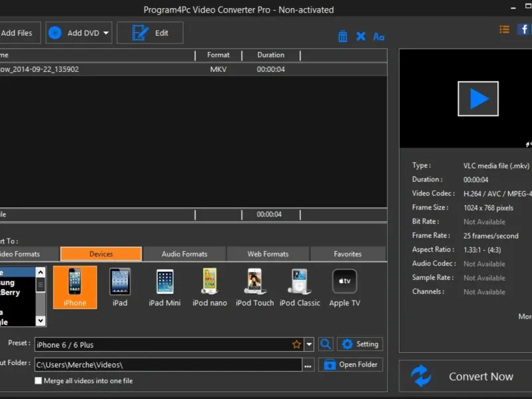Open the Web Formats tab
Screen dimensions: 532x399
[268, 254]
